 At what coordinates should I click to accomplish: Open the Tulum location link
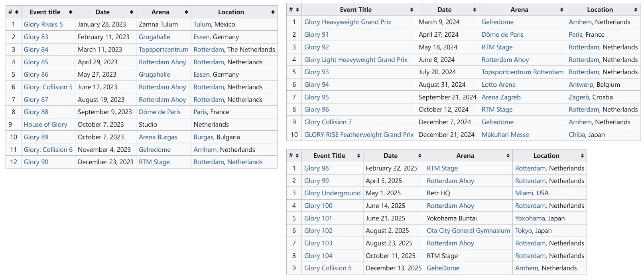202,24
